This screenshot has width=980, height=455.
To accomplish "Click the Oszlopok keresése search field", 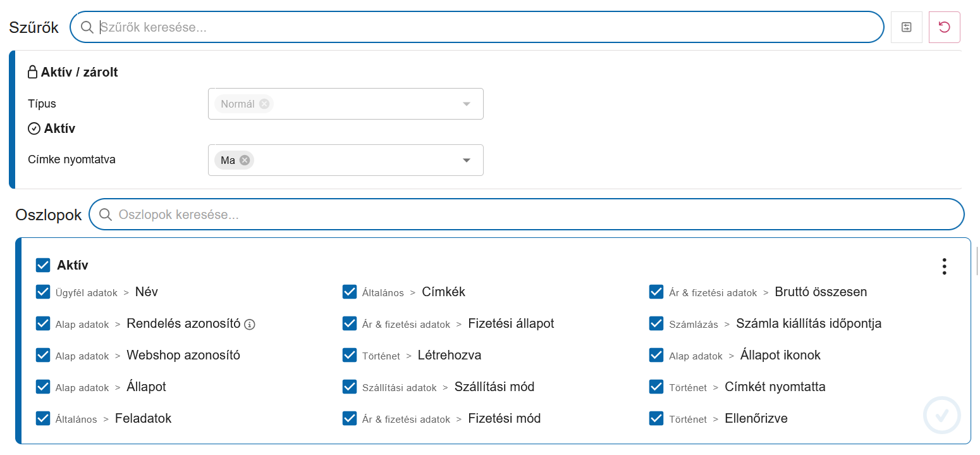I will [537, 215].
